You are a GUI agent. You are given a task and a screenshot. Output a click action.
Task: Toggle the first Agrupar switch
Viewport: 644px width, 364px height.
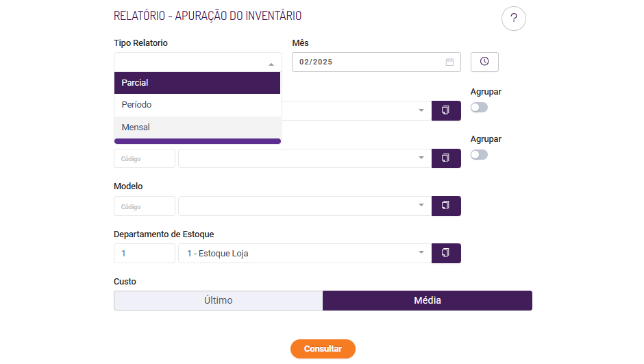click(479, 108)
